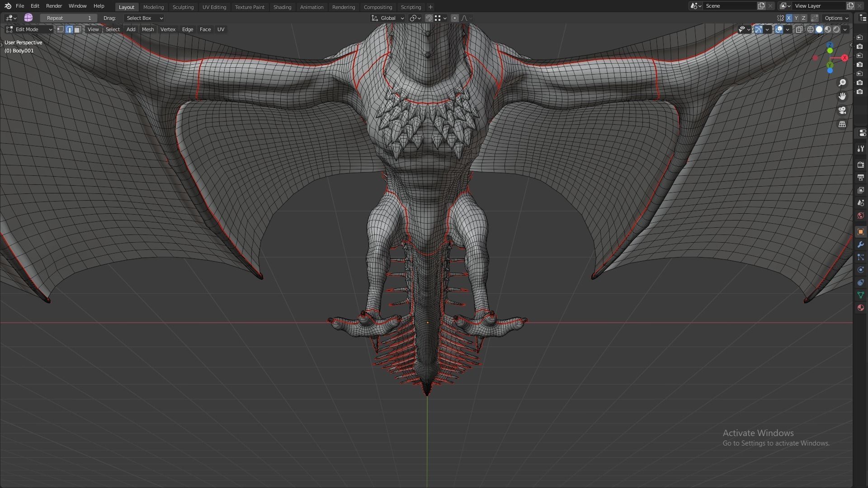Click the new view layer button next to View Layer
Viewport: 868px width, 488px height.
tap(850, 6)
